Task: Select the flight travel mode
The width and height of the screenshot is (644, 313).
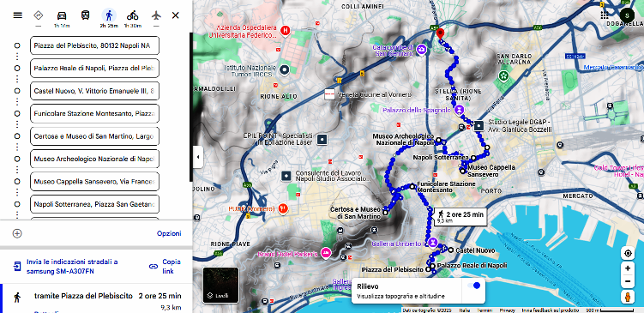Action: [156, 15]
